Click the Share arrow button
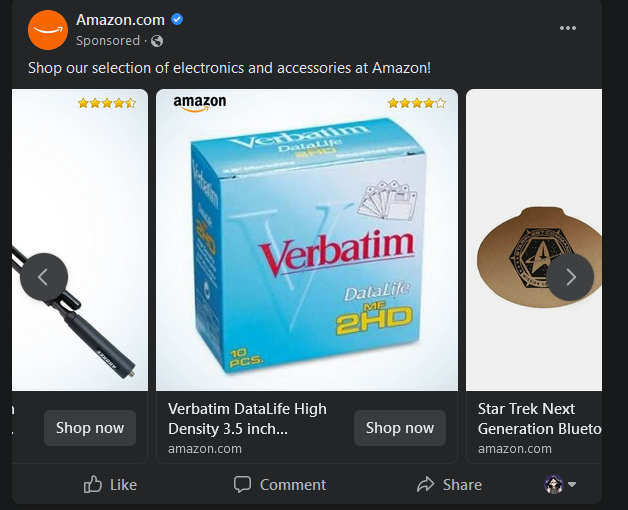 449,484
